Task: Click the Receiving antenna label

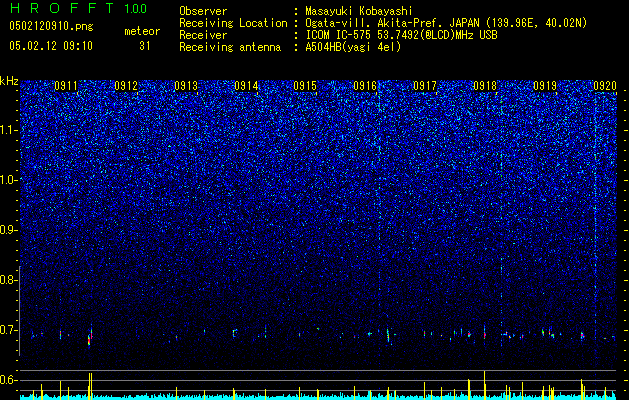Action: pyautogui.click(x=230, y=47)
